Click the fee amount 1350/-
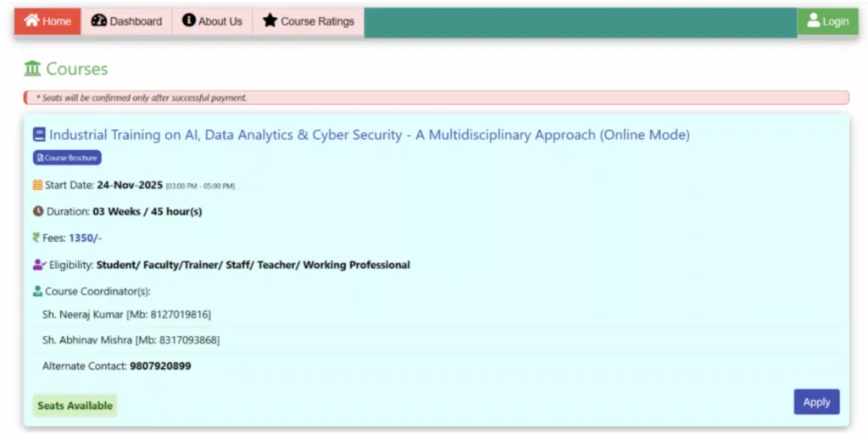Image resolution: width=868 pixels, height=442 pixels. coord(86,238)
